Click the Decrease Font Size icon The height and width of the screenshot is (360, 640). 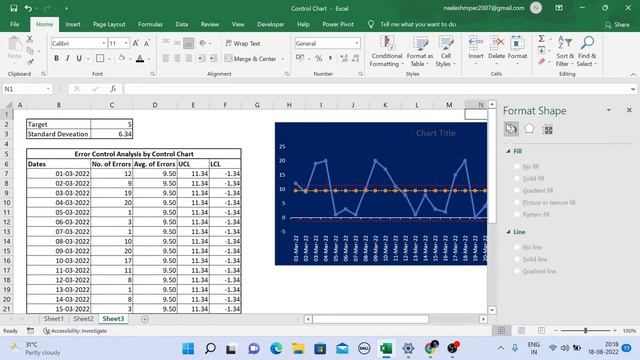pyautogui.click(x=147, y=43)
